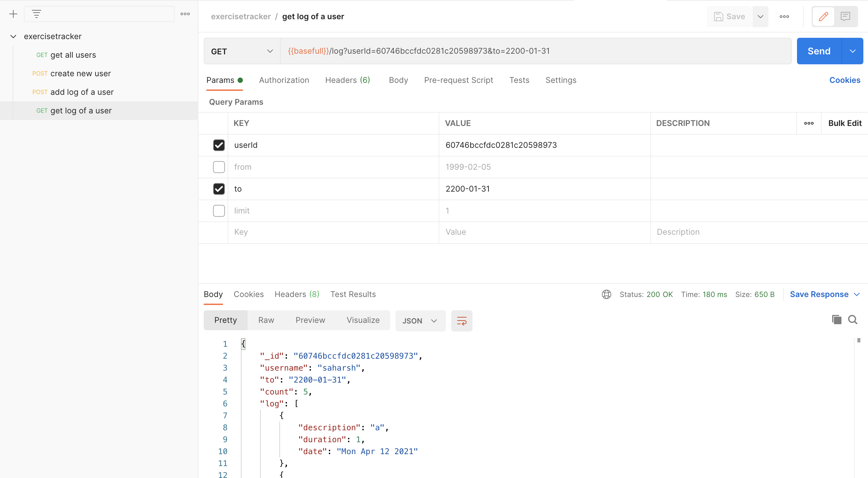
Task: Select the create new user request
Action: click(81, 73)
